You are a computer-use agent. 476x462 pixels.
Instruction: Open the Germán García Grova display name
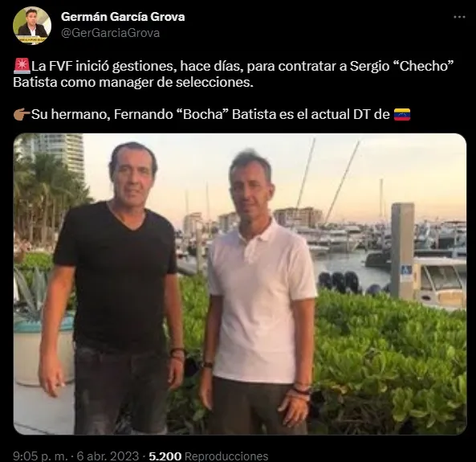pos(123,17)
